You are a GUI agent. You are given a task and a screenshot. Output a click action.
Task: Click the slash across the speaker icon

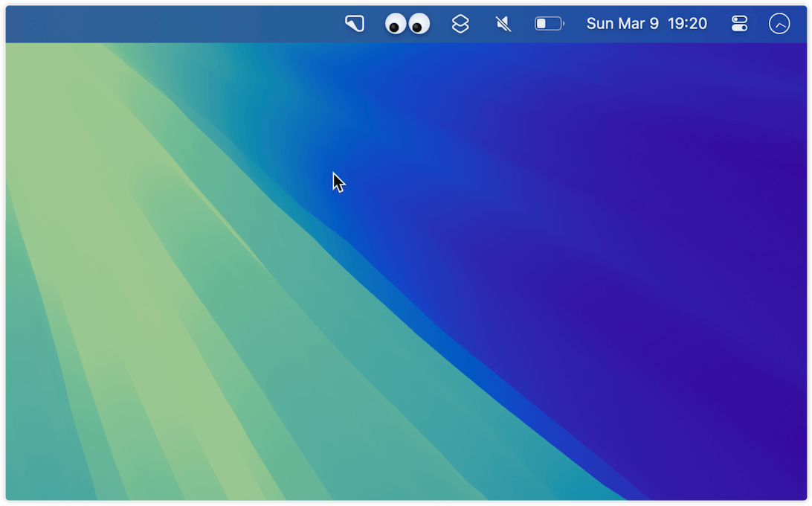click(504, 25)
